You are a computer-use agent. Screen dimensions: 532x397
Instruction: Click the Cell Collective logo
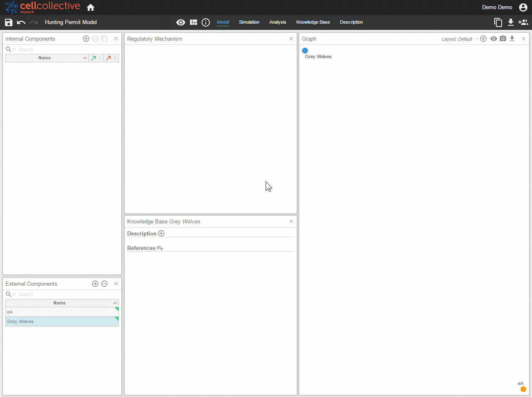pyautogui.click(x=43, y=7)
